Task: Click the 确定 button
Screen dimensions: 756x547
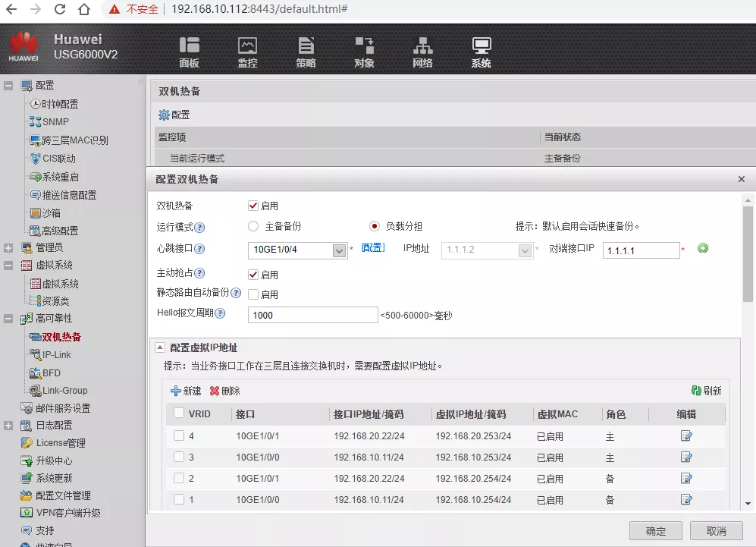Action: click(655, 530)
